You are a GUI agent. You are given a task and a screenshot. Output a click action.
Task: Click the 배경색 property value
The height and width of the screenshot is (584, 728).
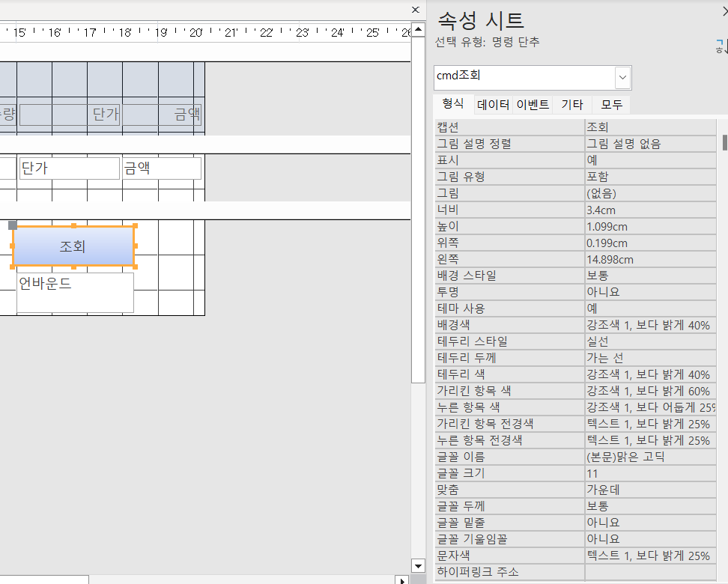(649, 325)
